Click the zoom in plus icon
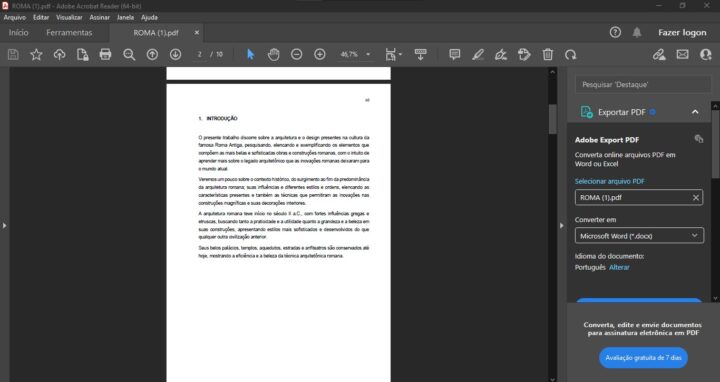 click(320, 55)
